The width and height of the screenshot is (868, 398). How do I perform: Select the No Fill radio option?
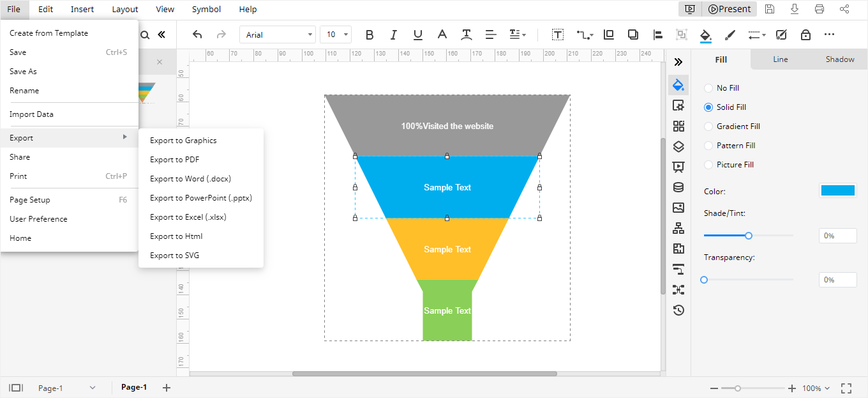pos(708,88)
